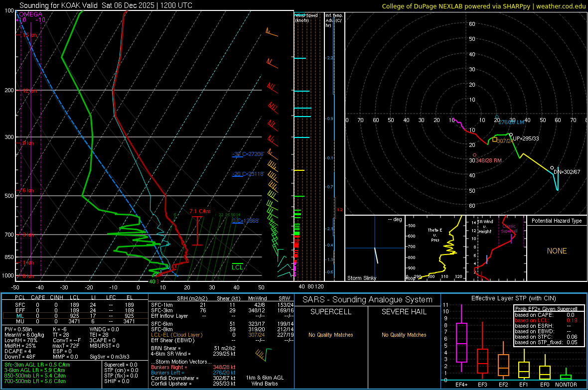Click the "-20 C=23118'" height label
This screenshot has width=588, height=390.
pyautogui.click(x=248, y=174)
